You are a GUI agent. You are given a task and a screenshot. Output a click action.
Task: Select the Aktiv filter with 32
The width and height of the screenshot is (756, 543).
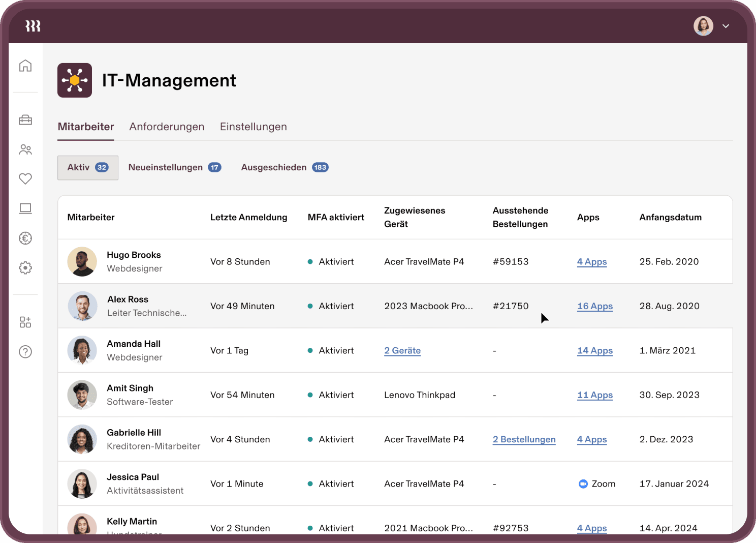tap(88, 167)
